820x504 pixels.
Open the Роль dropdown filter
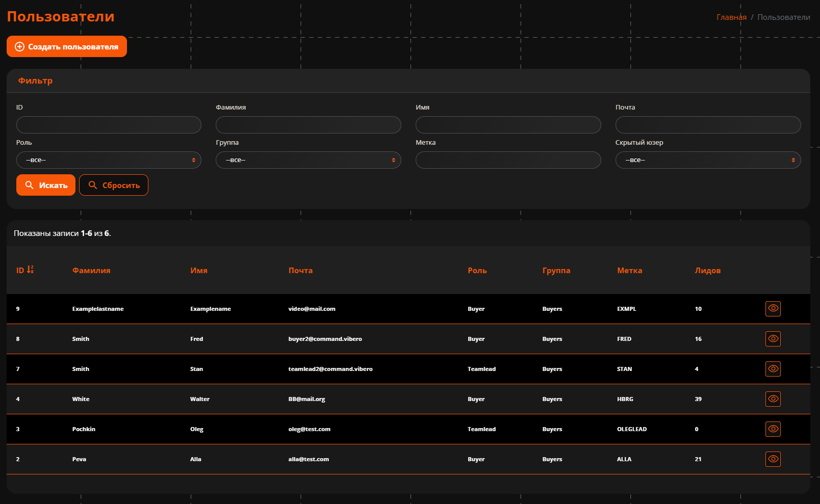(x=109, y=160)
